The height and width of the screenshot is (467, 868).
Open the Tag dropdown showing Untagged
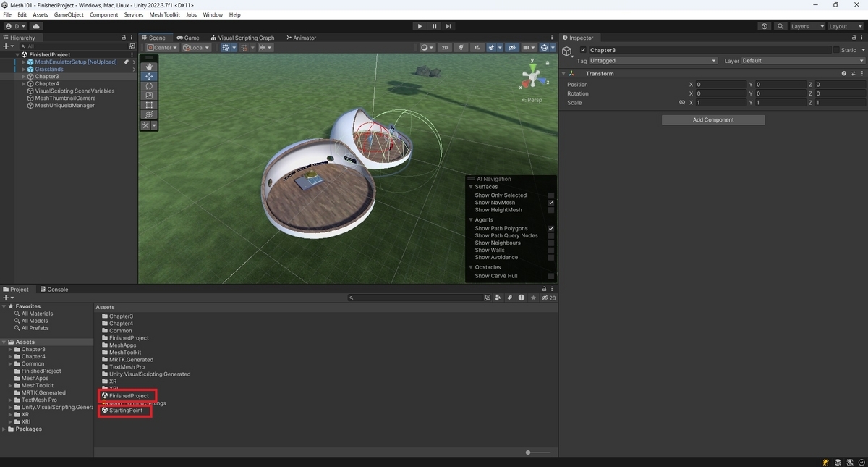(652, 61)
